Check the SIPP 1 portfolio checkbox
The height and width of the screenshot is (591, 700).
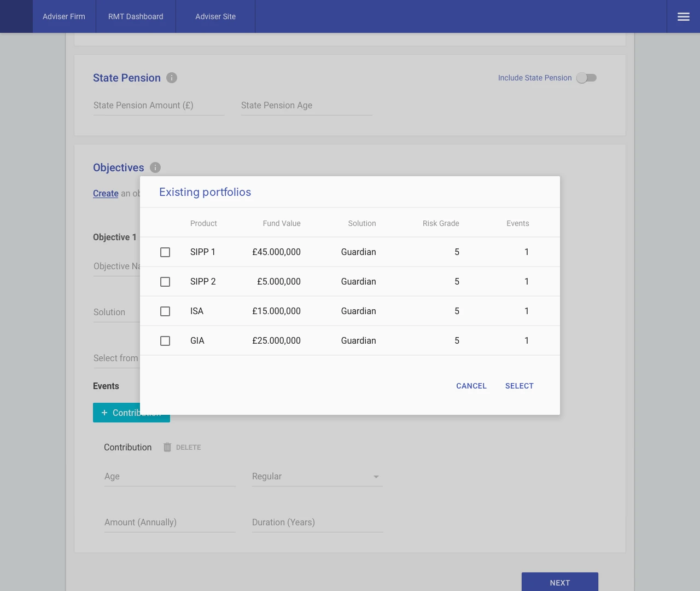click(165, 252)
